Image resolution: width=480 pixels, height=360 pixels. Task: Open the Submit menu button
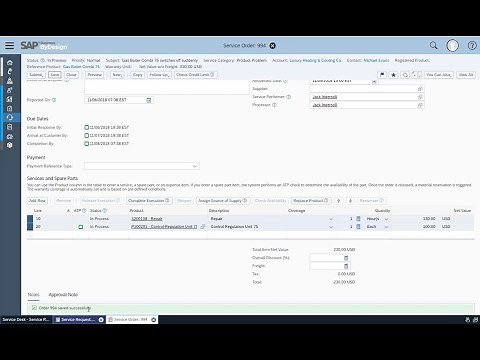(x=36, y=75)
